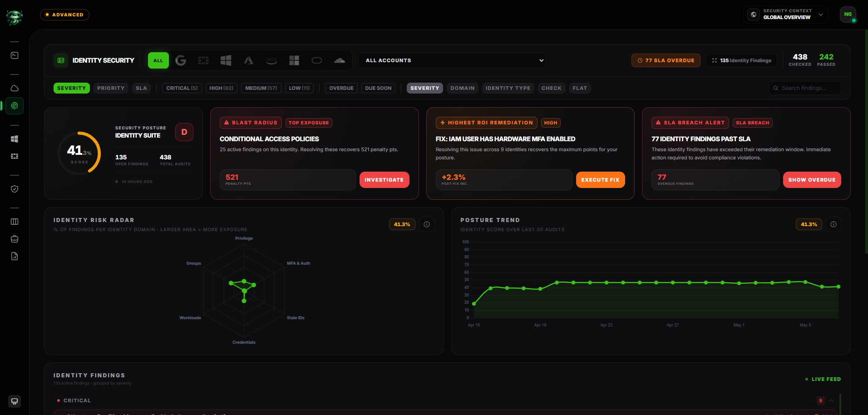Sort by PRIORITY tab
Image resolution: width=868 pixels, height=415 pixels.
(111, 88)
